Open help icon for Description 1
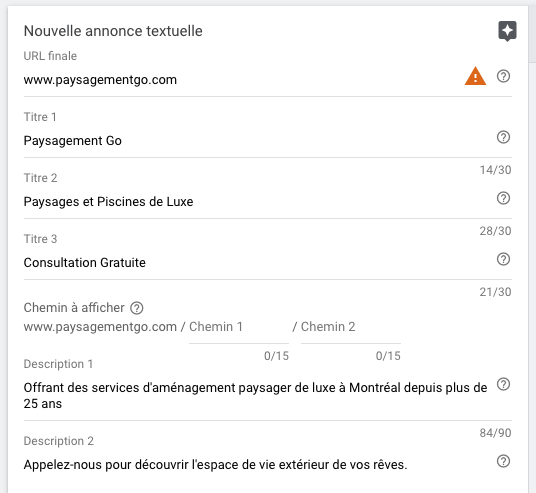The image size is (536, 493). click(x=503, y=384)
